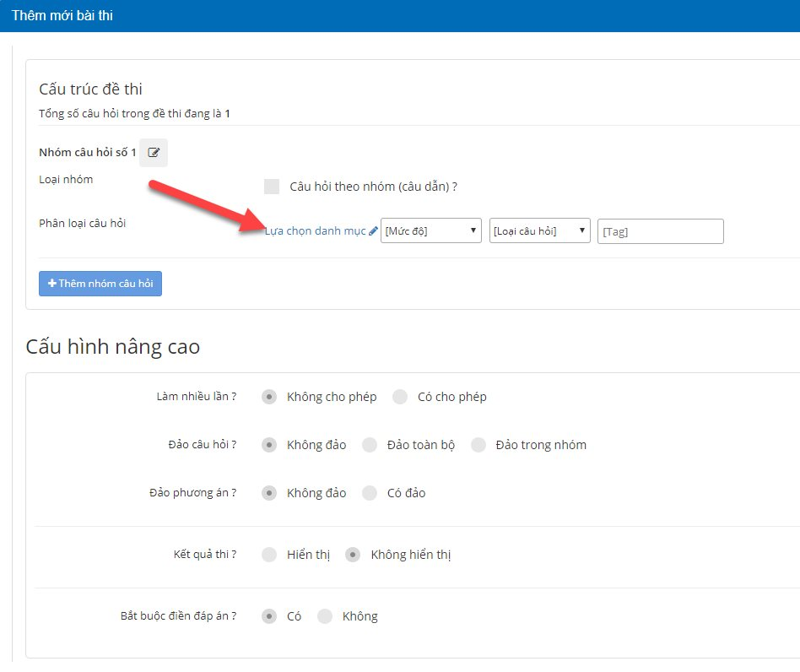The width and height of the screenshot is (800, 672).
Task: Choose Có for Bắt buộc điền đáp án
Action: point(269,616)
